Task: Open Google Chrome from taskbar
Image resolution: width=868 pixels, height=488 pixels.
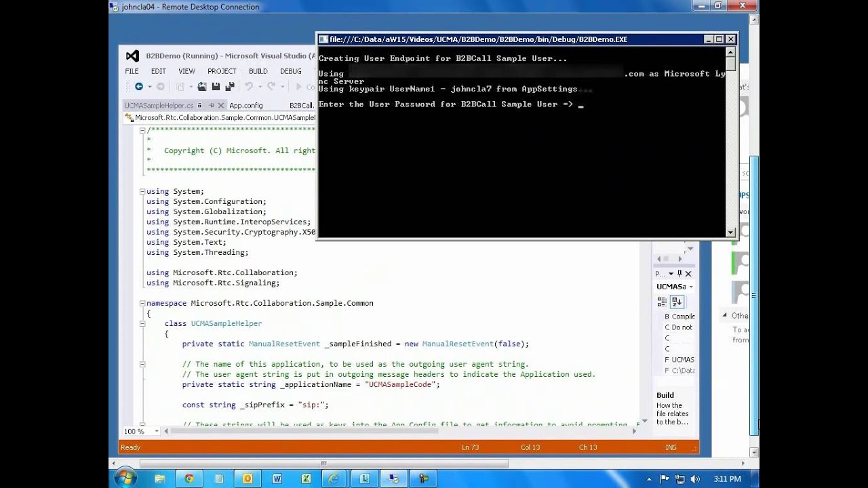Action: [x=189, y=479]
